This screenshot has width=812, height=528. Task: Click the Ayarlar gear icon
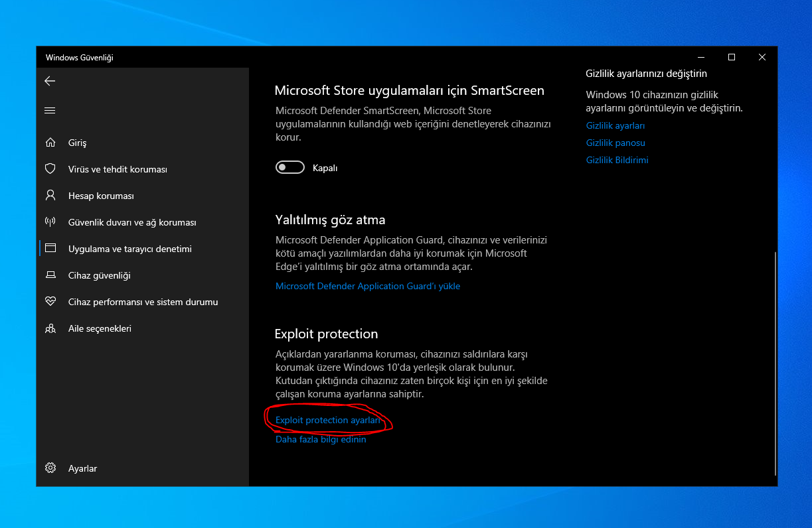click(50, 468)
